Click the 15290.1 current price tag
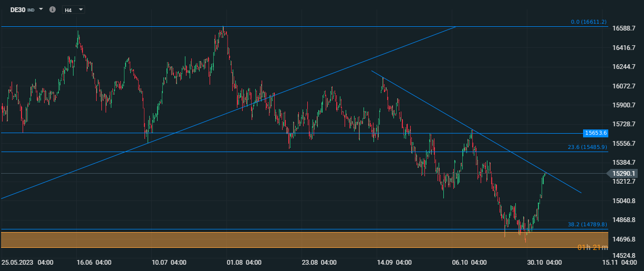The image size is (644, 271). click(x=624, y=173)
